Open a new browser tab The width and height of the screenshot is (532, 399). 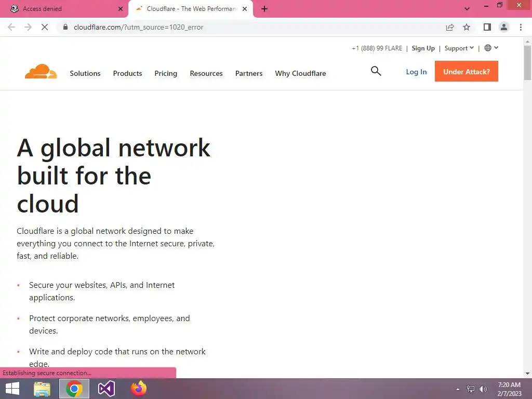coord(264,9)
